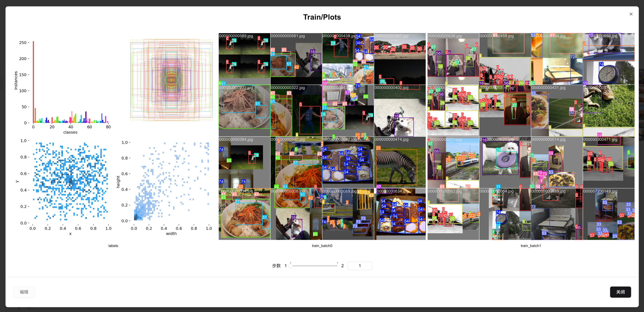
Task: Click the train_batch1 caption
Action: tap(530, 246)
